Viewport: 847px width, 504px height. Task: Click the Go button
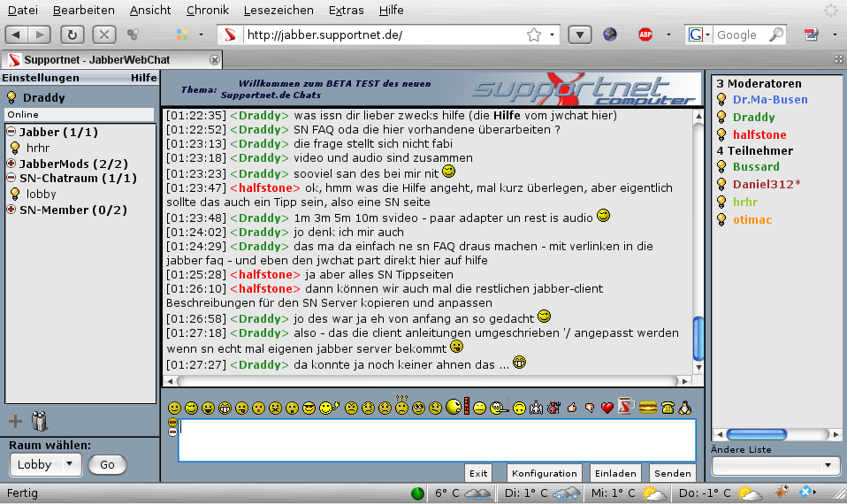point(107,464)
